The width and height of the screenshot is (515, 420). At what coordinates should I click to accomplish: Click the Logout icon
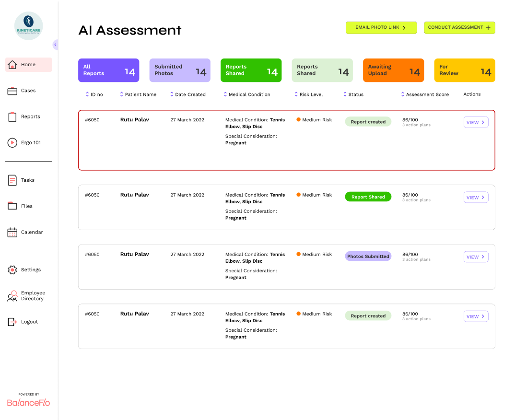[x=12, y=322]
